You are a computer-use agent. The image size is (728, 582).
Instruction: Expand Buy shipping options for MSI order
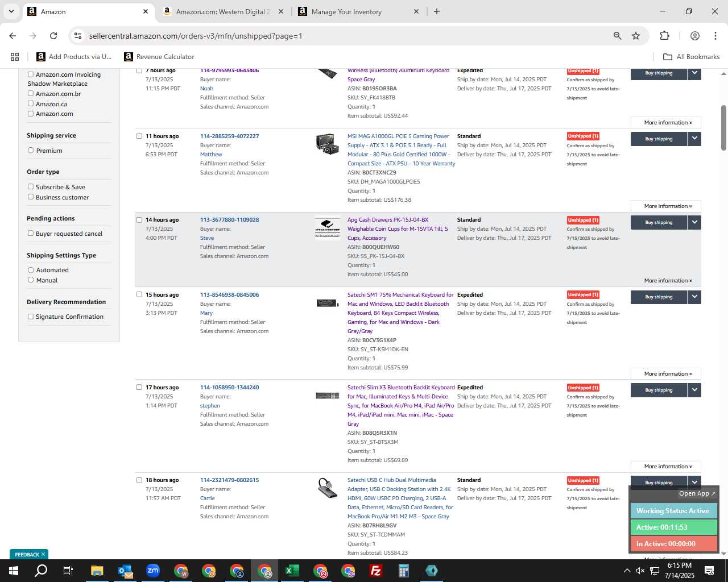pyautogui.click(x=694, y=139)
